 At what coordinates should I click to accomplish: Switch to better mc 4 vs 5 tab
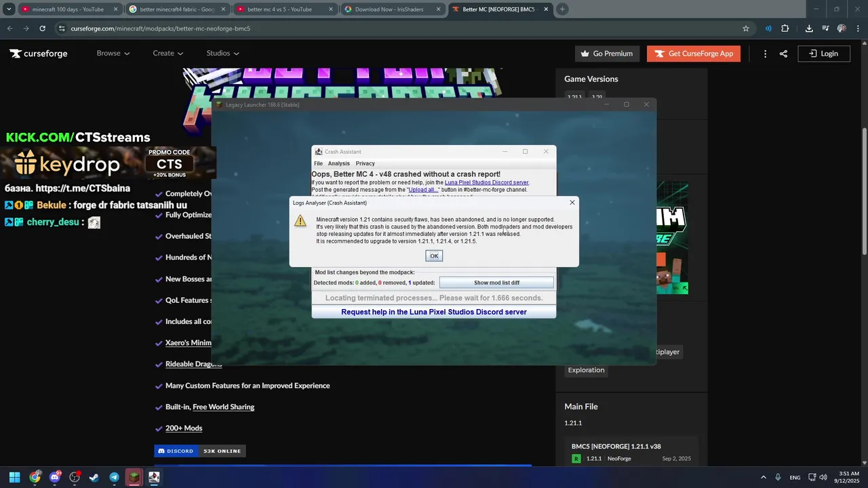pyautogui.click(x=285, y=9)
